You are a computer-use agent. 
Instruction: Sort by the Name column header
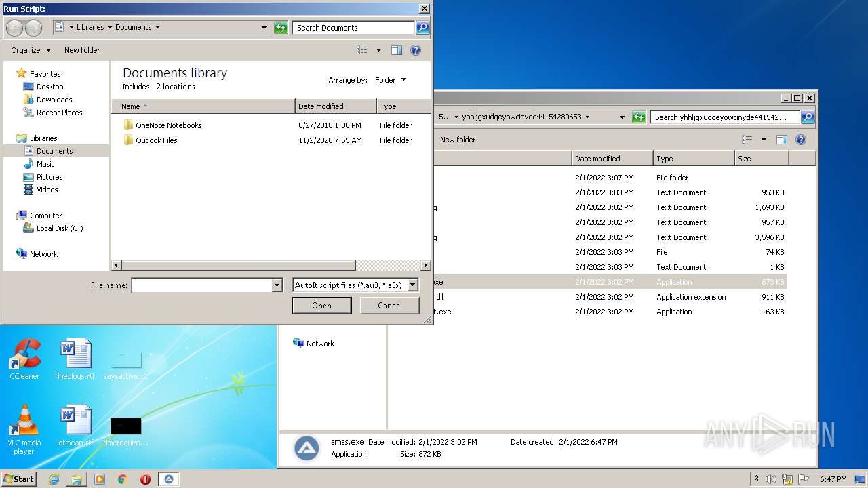(203, 106)
